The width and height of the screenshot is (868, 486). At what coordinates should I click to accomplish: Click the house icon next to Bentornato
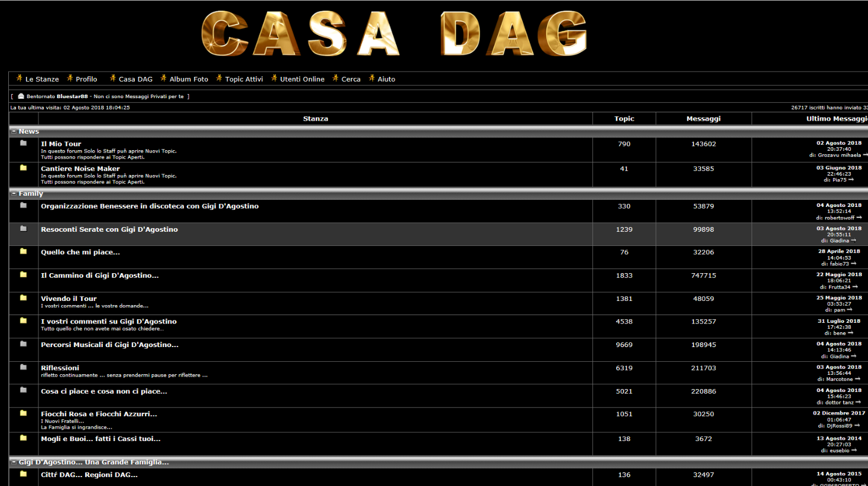pos(21,96)
